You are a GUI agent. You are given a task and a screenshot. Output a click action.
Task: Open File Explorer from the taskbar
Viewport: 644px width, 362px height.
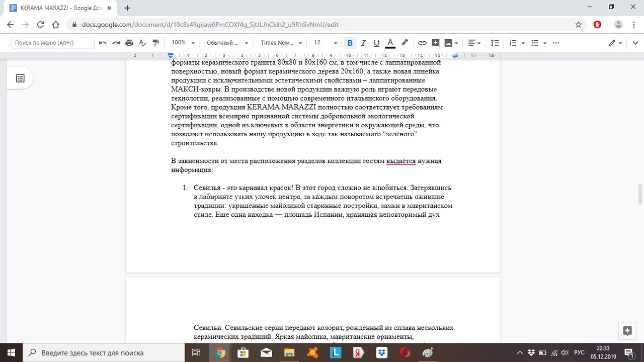(x=290, y=352)
